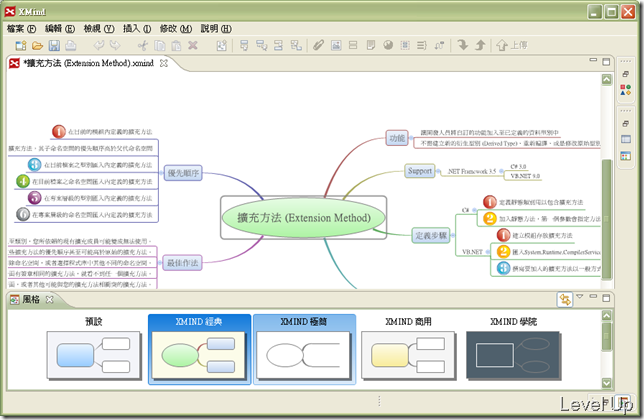Copy the selected topic
Screen dimensions: 644x420
(x=159, y=45)
